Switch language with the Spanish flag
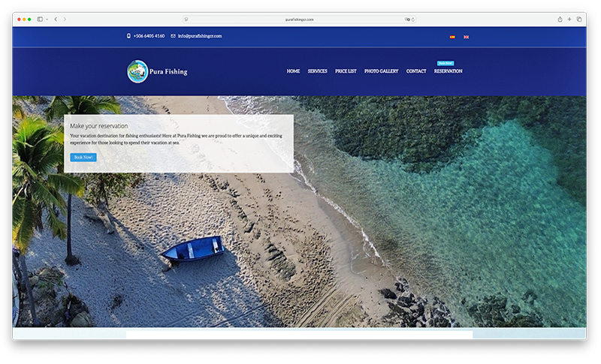 click(452, 36)
